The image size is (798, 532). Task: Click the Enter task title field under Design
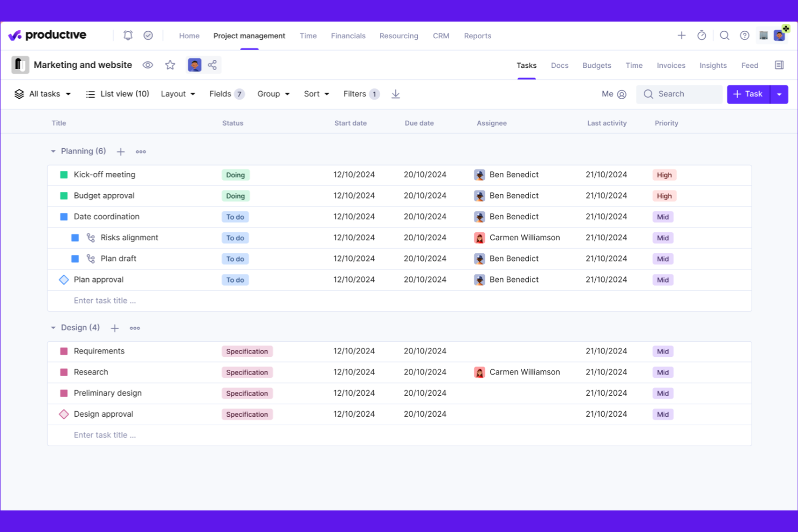click(105, 435)
